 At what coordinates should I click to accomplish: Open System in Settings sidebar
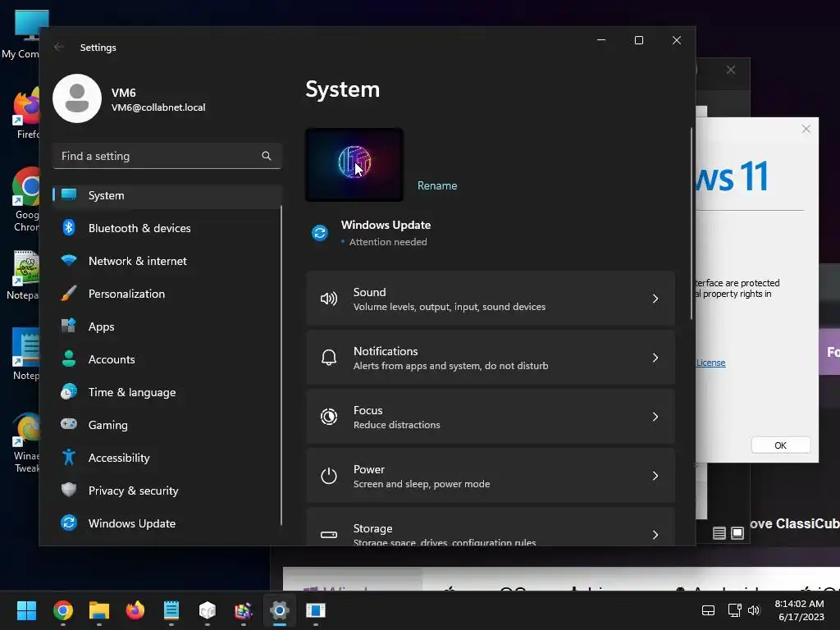167,195
